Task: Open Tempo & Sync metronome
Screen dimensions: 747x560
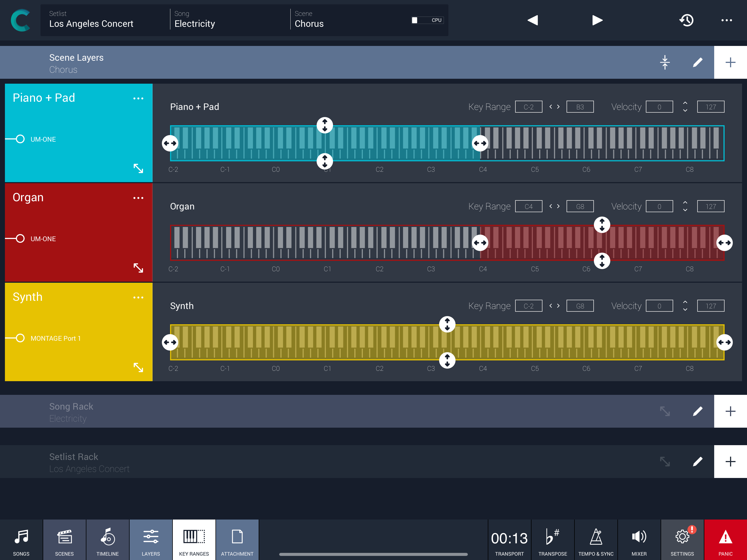Action: click(x=596, y=540)
